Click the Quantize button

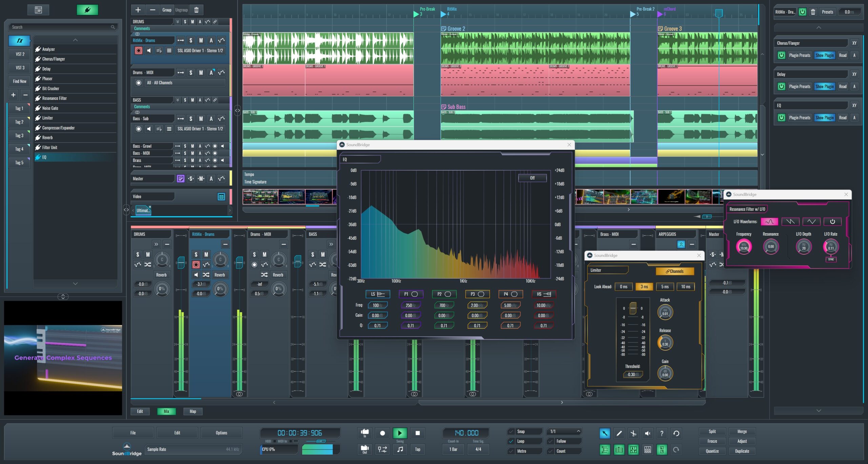pos(712,451)
